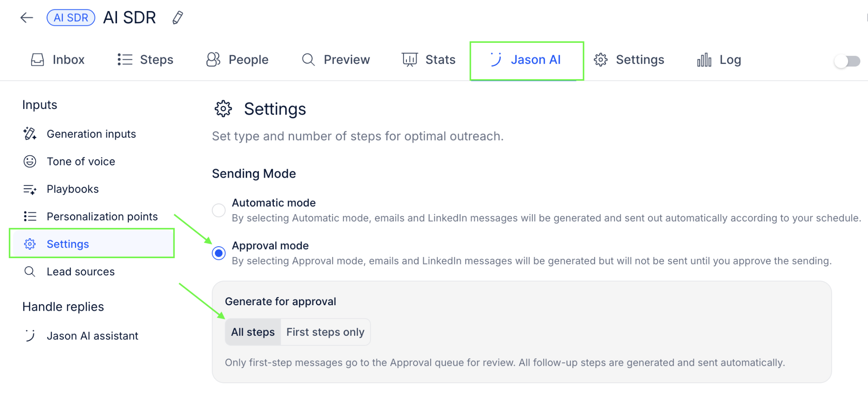This screenshot has height=401, width=868.
Task: Toggle the campaign on/off switch
Action: pyautogui.click(x=847, y=61)
